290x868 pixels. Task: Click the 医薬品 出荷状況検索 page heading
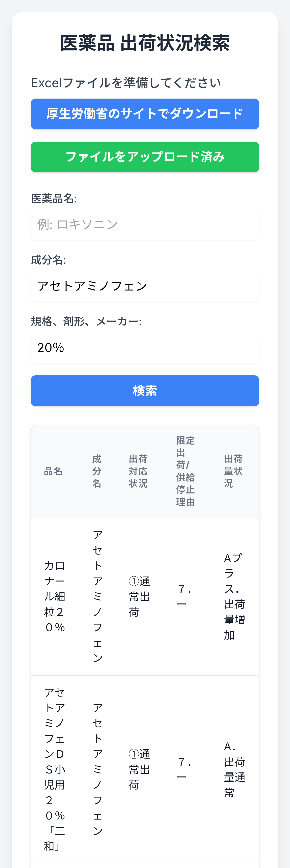tap(145, 43)
